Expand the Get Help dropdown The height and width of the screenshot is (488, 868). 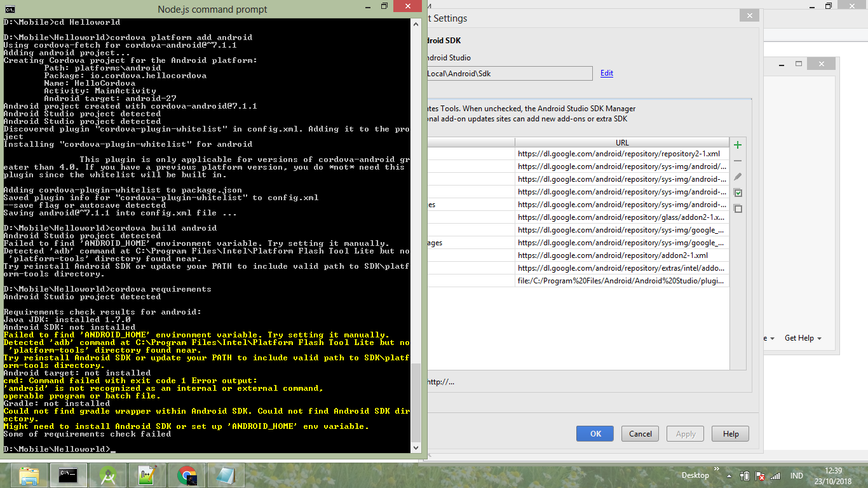(803, 338)
